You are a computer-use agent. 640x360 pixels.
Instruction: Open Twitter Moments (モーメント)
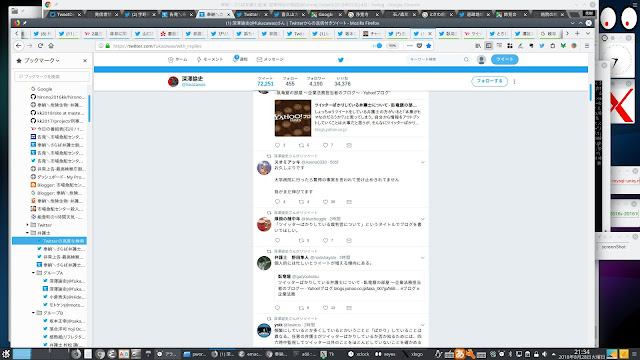(x=210, y=60)
